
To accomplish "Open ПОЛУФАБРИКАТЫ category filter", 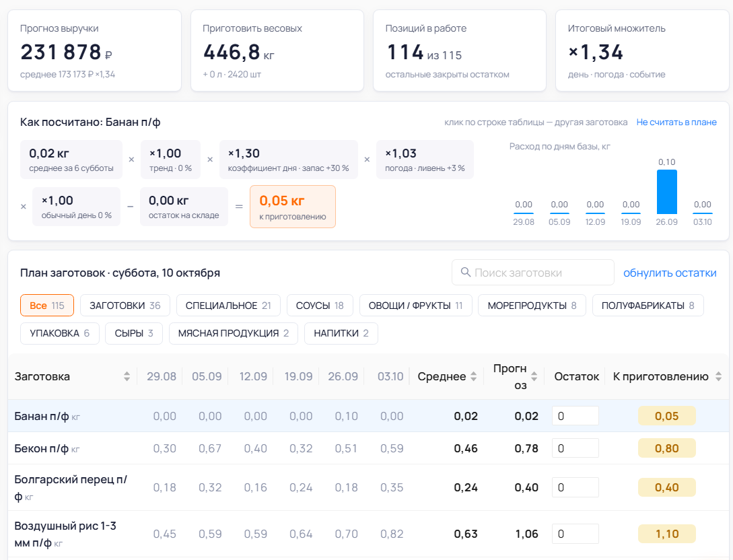I will tap(648, 306).
